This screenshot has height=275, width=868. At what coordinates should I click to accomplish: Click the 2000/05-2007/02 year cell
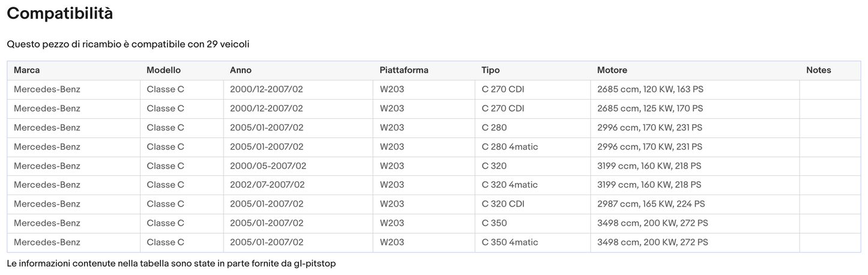coord(268,166)
